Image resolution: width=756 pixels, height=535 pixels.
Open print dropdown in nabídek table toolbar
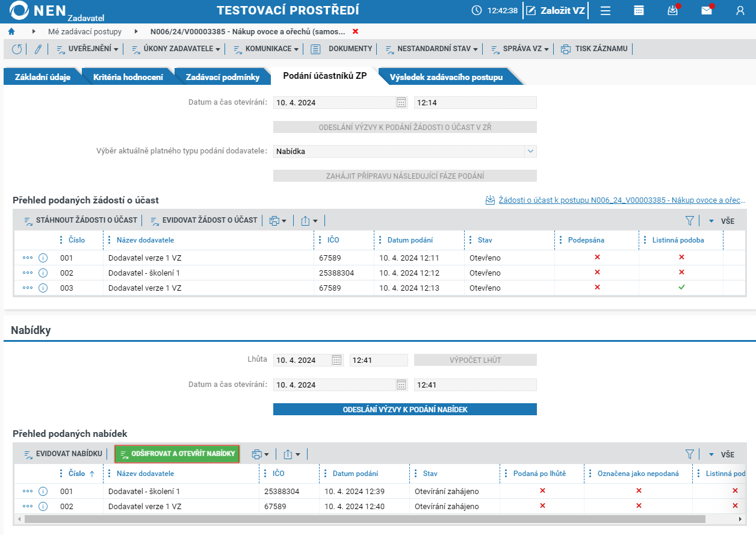coord(260,454)
